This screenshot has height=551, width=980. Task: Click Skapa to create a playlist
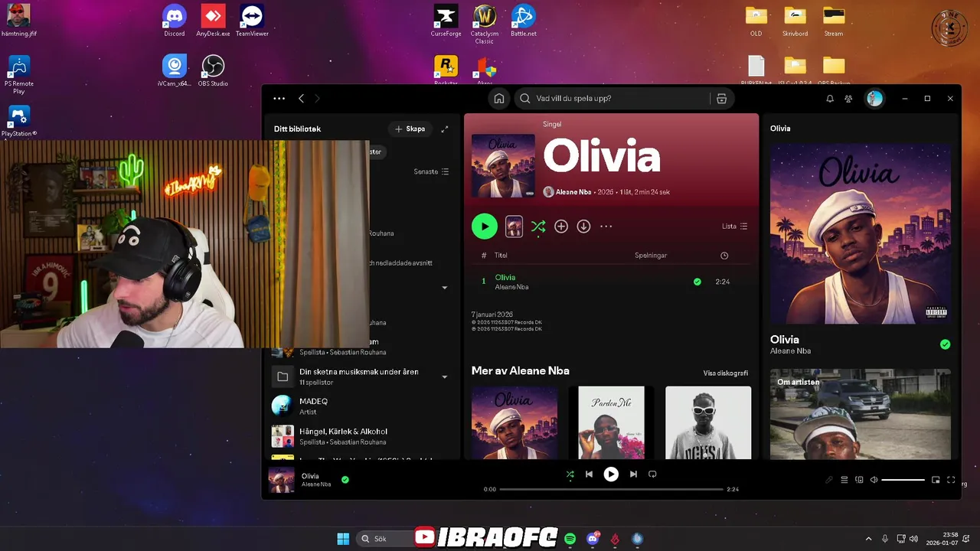coord(410,129)
